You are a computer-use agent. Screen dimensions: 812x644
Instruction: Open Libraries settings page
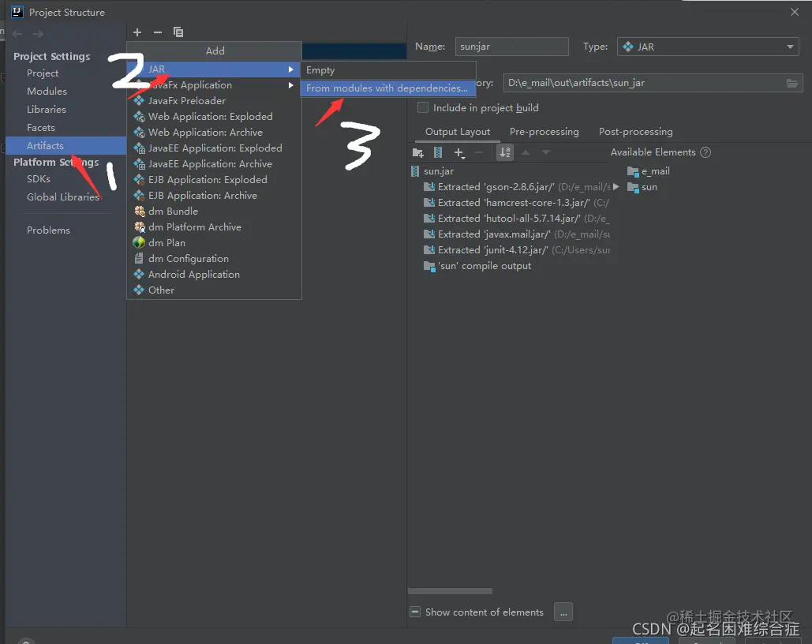click(47, 110)
